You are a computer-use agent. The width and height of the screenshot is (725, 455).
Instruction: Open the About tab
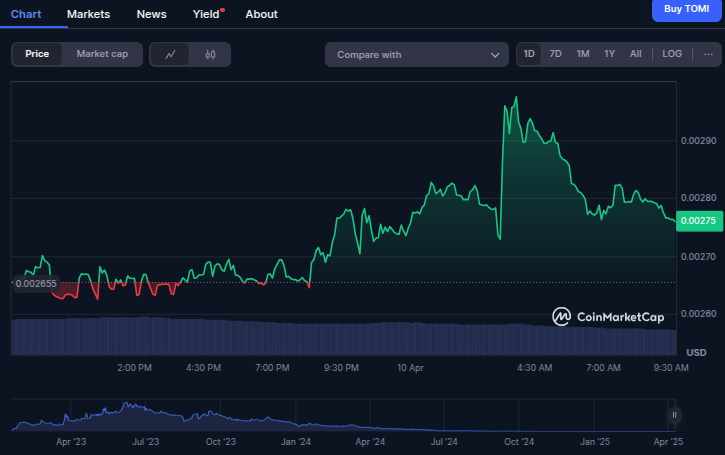[261, 14]
